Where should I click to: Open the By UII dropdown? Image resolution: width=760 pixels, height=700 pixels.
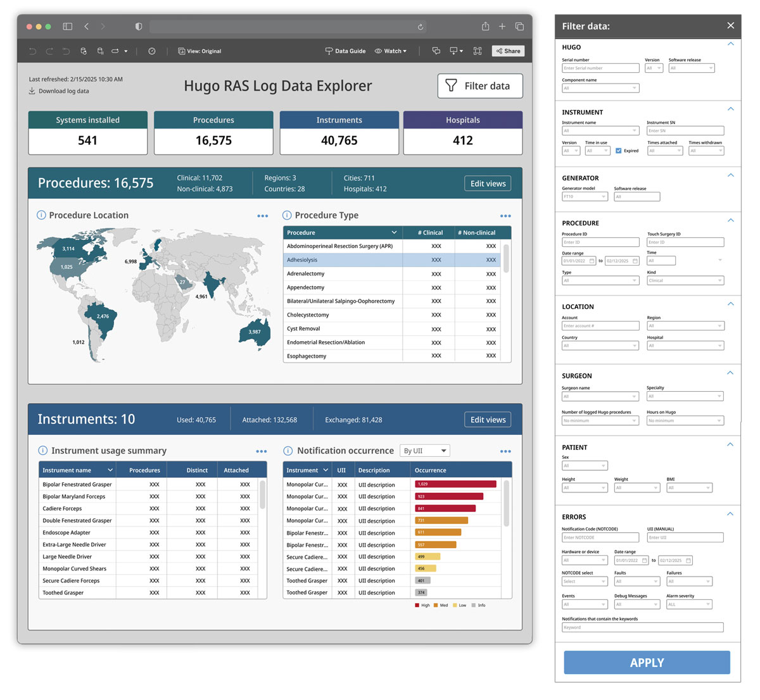click(x=425, y=451)
